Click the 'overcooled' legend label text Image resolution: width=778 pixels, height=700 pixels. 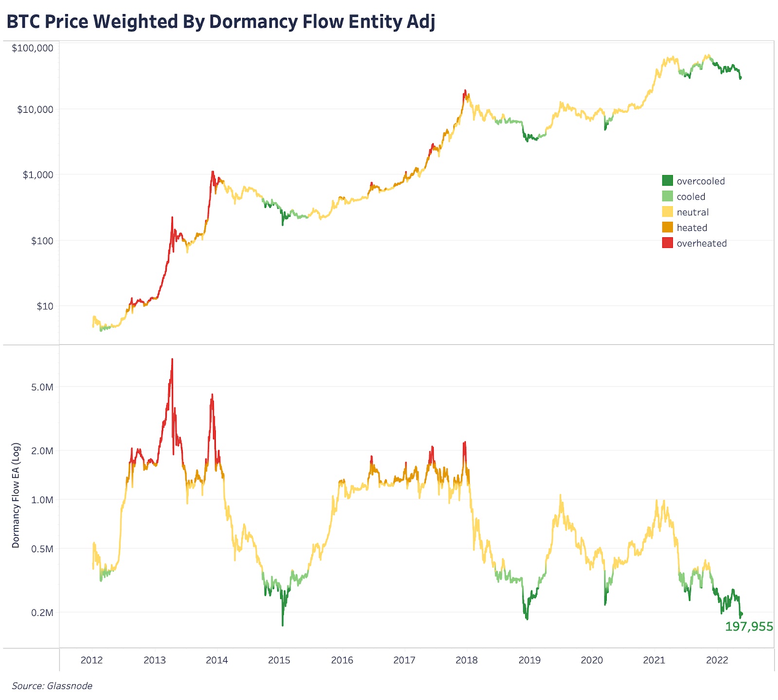click(x=700, y=181)
